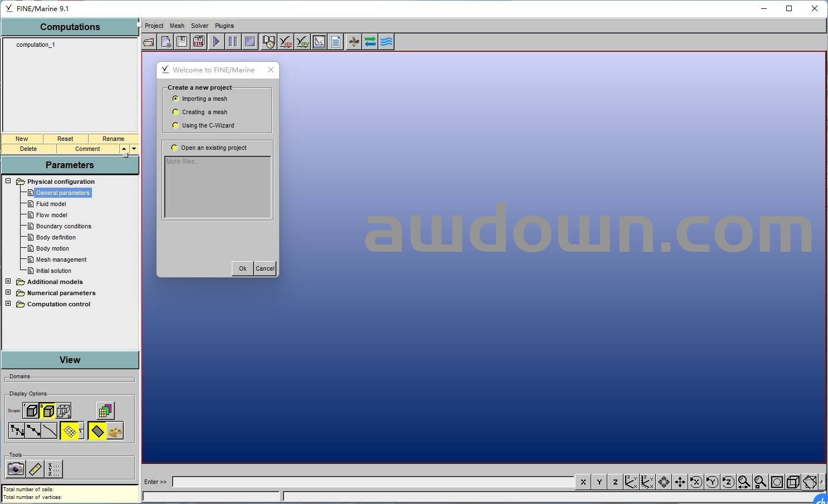828x504 pixels.
Task: Open the Solver menu
Action: click(x=199, y=26)
